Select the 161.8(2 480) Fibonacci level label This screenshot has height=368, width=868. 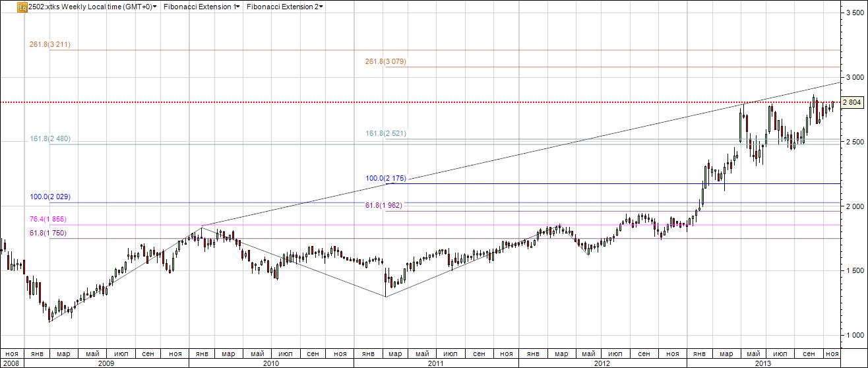click(x=49, y=138)
